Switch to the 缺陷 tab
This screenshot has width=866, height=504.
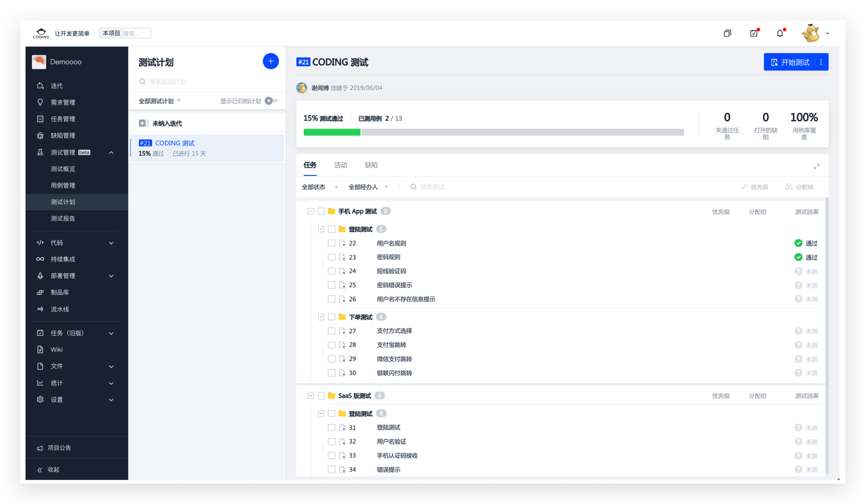[x=371, y=165]
